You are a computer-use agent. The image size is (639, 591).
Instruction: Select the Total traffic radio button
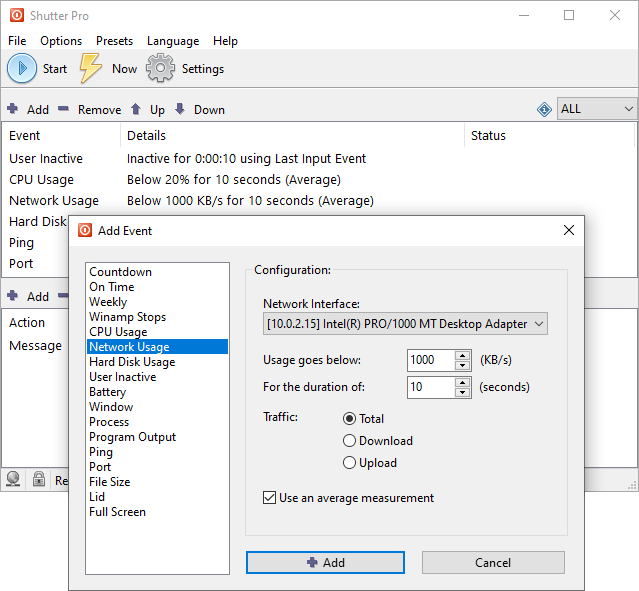349,419
